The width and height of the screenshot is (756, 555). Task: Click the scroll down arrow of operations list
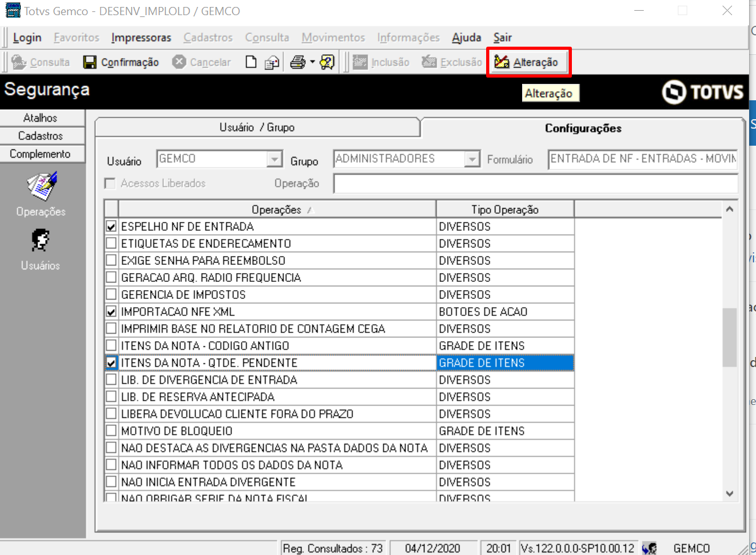tap(730, 494)
